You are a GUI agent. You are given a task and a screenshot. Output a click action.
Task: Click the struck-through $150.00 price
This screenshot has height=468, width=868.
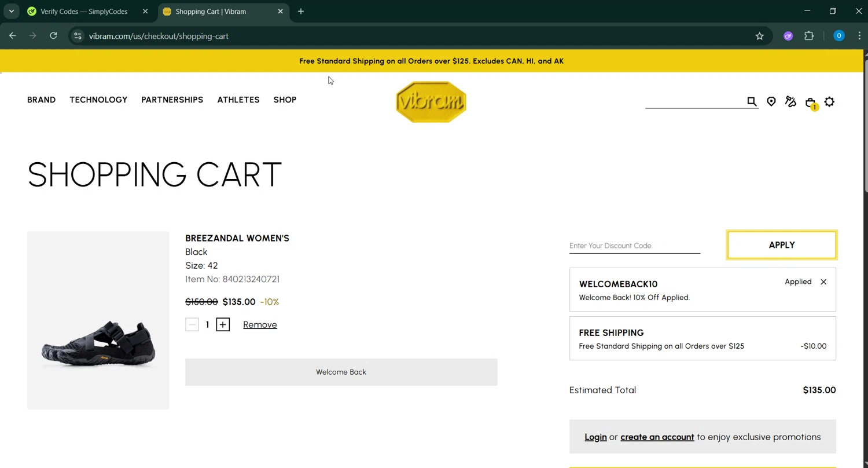201,302
